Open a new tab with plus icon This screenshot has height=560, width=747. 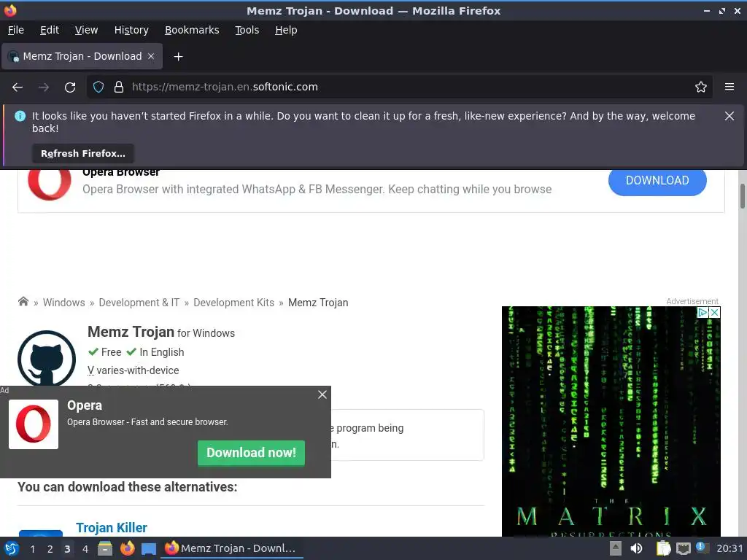(178, 57)
